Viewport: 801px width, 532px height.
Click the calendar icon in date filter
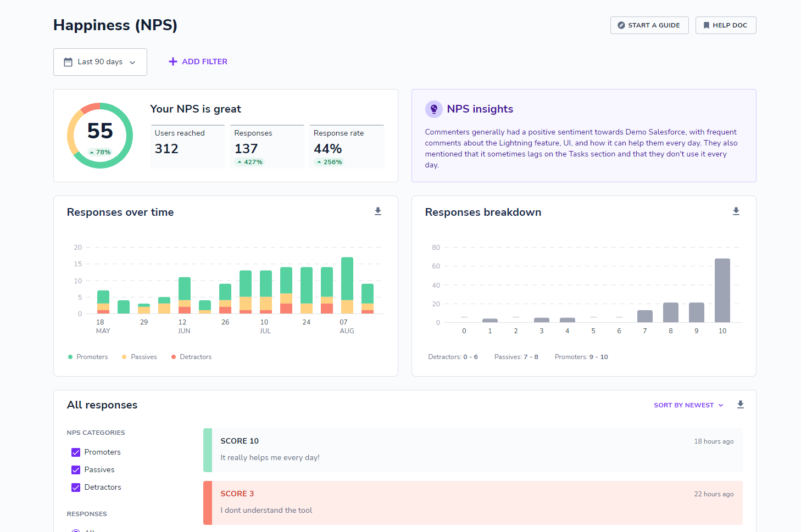68,62
